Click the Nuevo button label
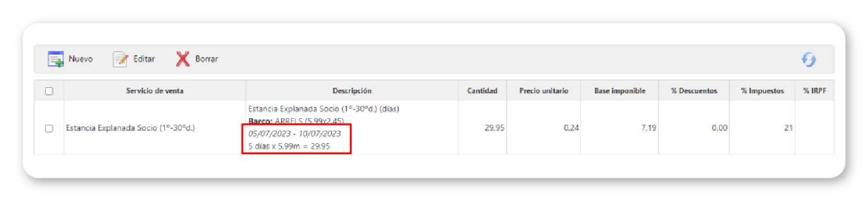The image size is (868, 218). [80, 59]
